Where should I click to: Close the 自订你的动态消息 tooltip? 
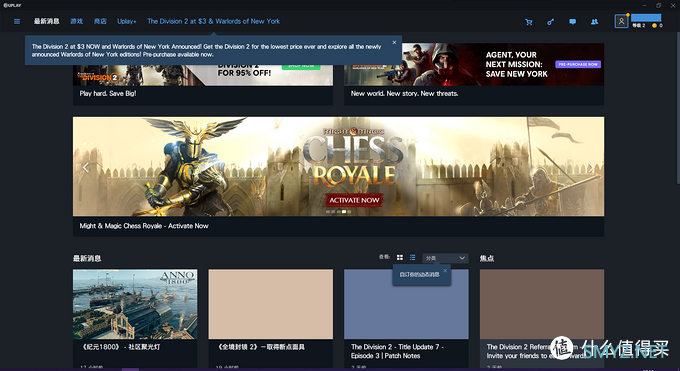(x=445, y=270)
